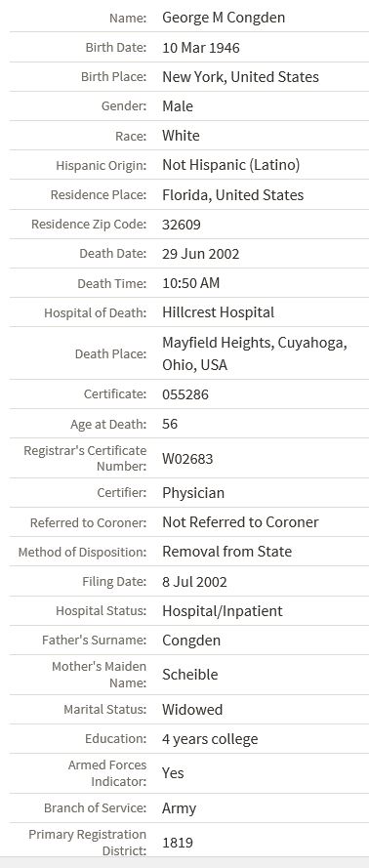This screenshot has width=369, height=868.
Task: Click the Race value White
Action: click(181, 136)
